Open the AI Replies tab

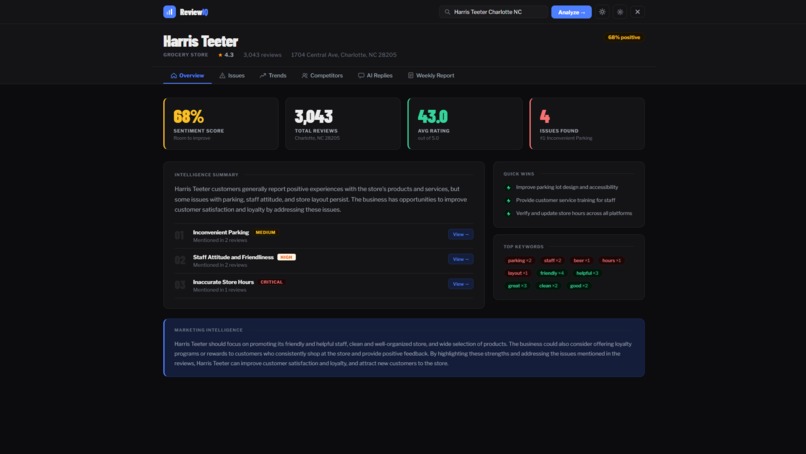(x=375, y=76)
